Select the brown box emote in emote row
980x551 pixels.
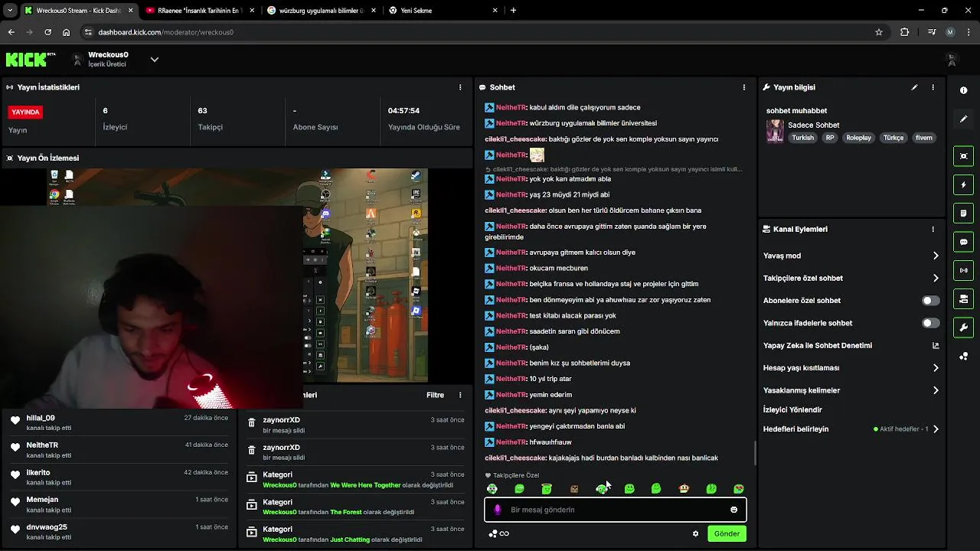(x=574, y=489)
